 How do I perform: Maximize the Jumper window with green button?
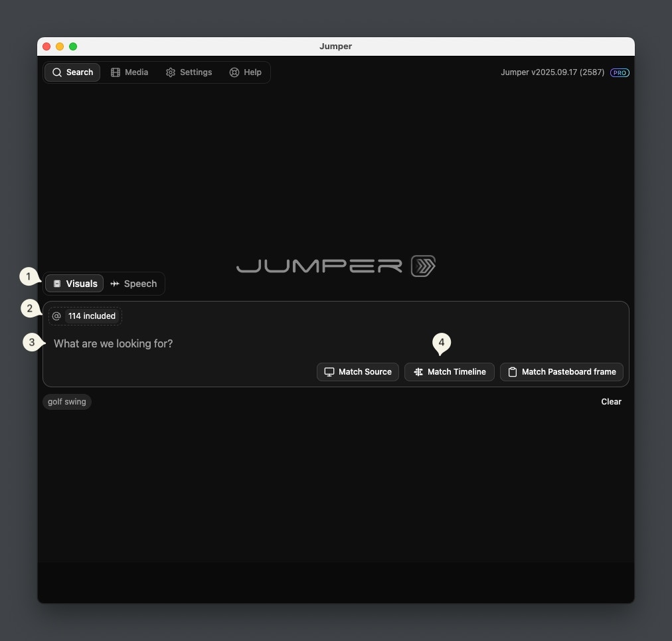(73, 46)
